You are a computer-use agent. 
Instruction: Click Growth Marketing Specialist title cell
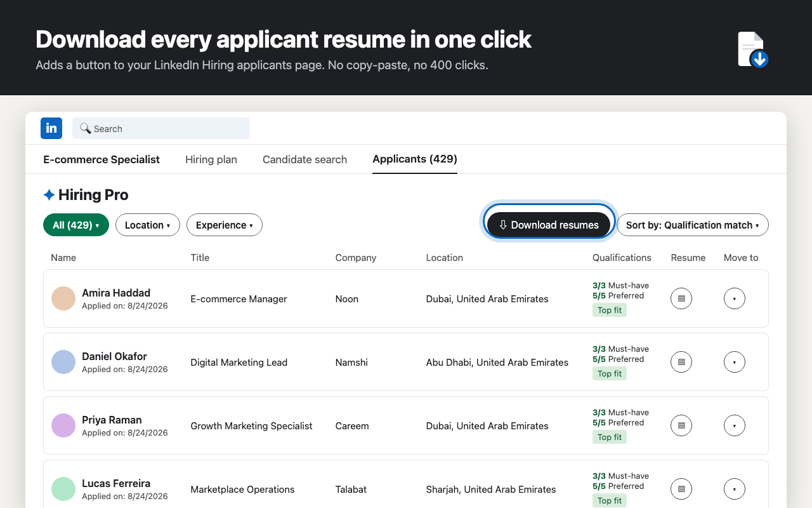(251, 425)
